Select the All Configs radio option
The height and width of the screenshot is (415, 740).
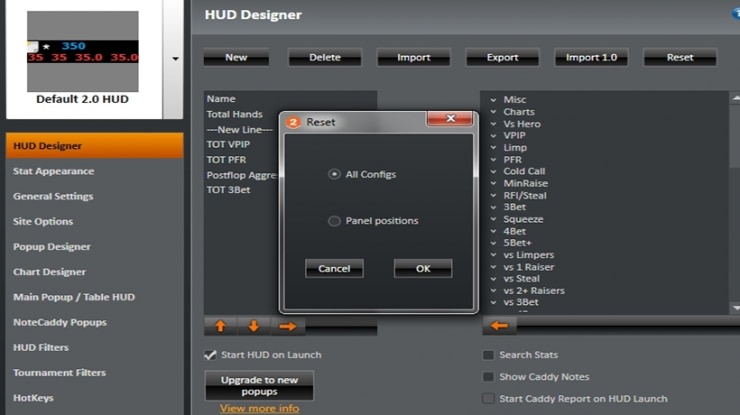click(x=334, y=174)
